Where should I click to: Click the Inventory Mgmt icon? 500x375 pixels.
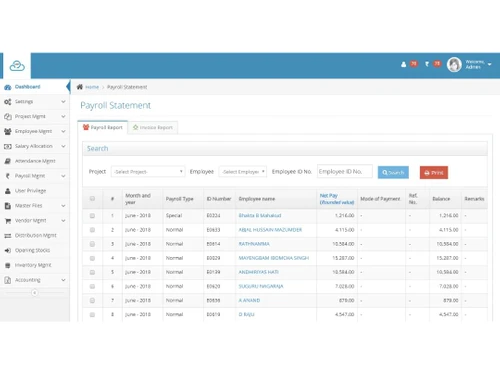point(7,265)
